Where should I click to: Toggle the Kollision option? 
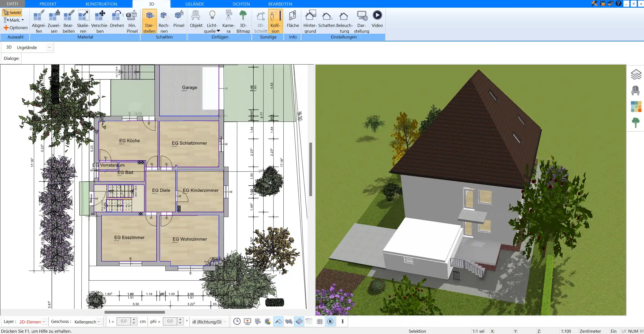[x=275, y=21]
